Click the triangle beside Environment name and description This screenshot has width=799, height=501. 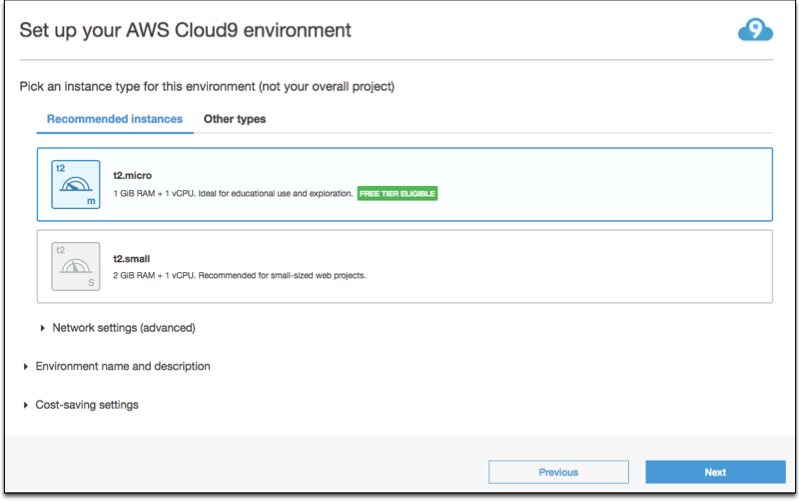[25, 366]
